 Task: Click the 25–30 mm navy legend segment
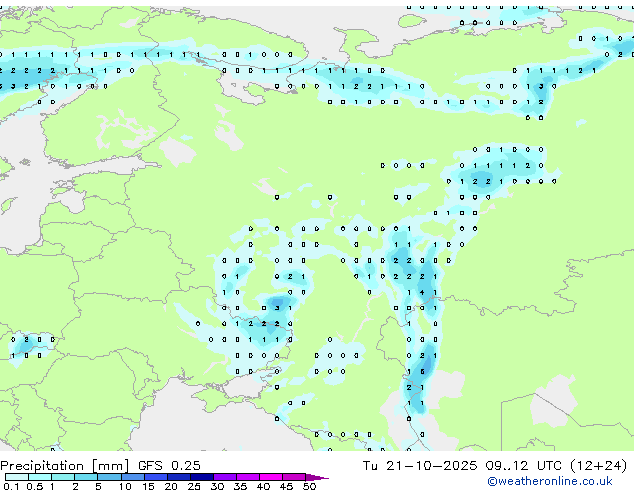tap(202, 477)
